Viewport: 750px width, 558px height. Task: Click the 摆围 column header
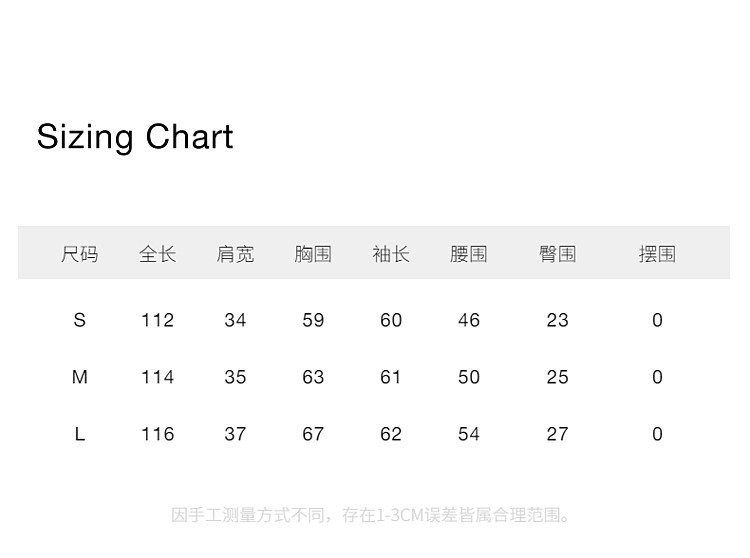[657, 254]
